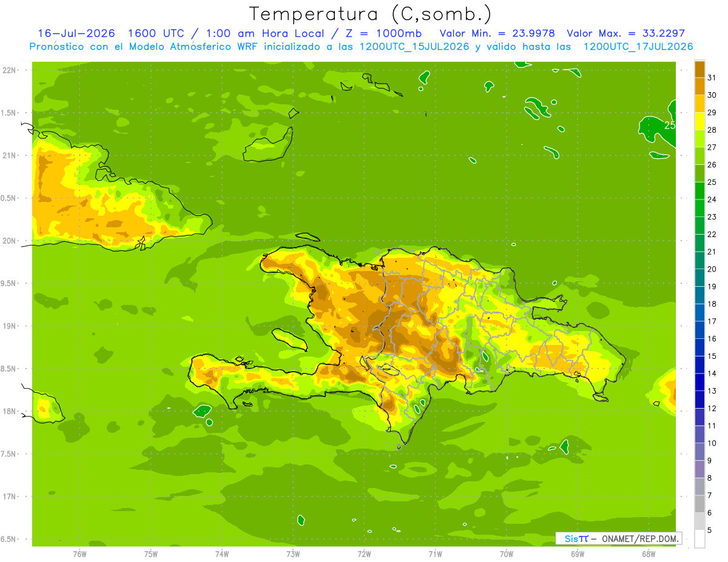This screenshot has height=562, width=728.
Task: Click the colorbar label "30"
Action: (x=712, y=95)
